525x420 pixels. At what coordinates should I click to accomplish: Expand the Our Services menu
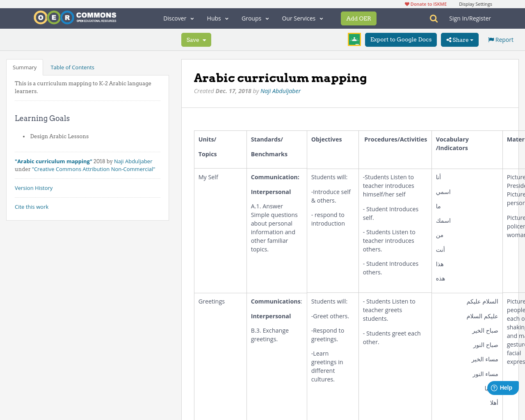tap(302, 18)
